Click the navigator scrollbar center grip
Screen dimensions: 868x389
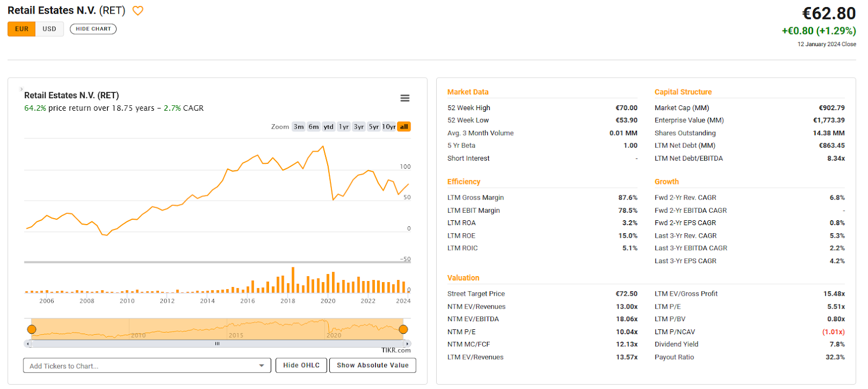point(217,343)
